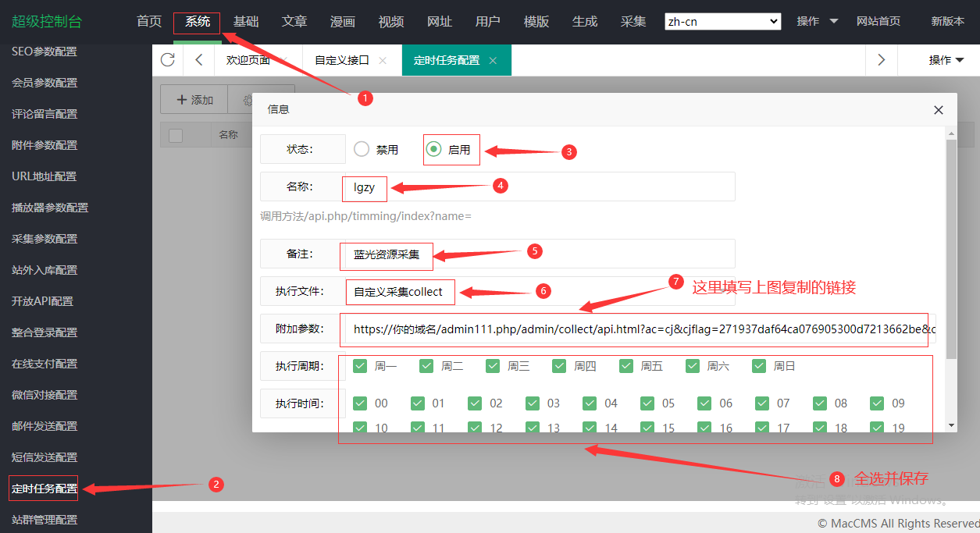This screenshot has width=980, height=533.
Task: Open the zh-cn language dropdown
Action: click(x=722, y=22)
